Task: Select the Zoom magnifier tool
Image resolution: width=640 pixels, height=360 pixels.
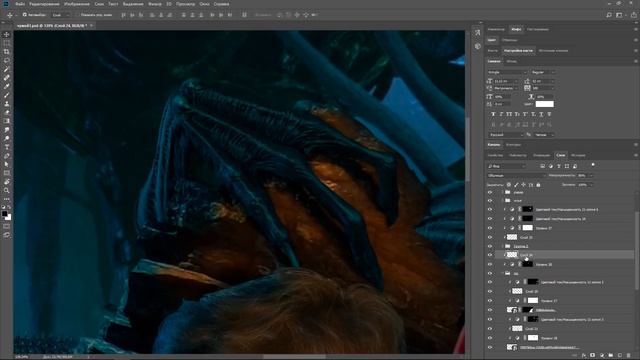Action: (x=7, y=190)
